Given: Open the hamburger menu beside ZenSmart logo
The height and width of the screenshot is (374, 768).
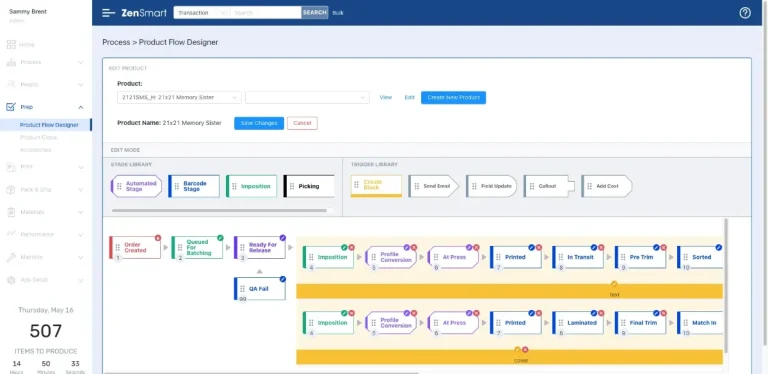Looking at the screenshot, I should [x=108, y=13].
